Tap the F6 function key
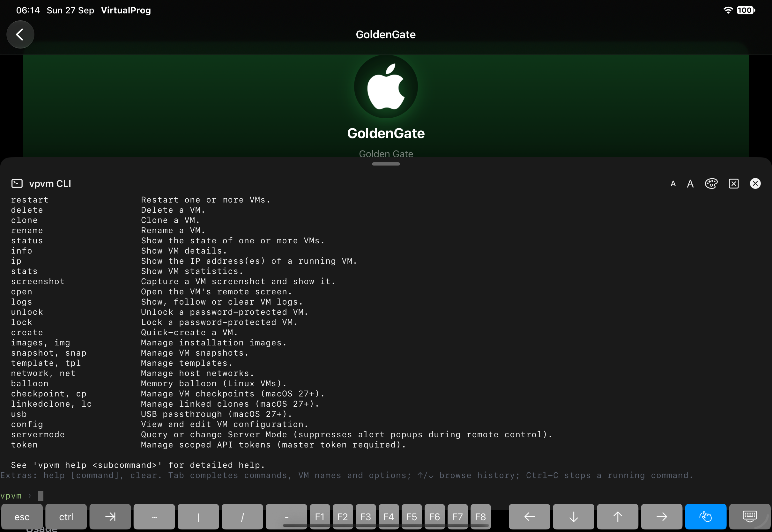Viewport: 772px width, 532px height. coord(435,517)
